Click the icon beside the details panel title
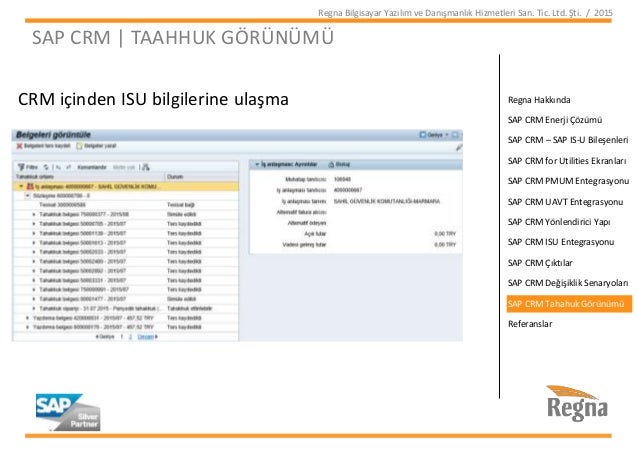The image size is (638, 450). (x=331, y=164)
